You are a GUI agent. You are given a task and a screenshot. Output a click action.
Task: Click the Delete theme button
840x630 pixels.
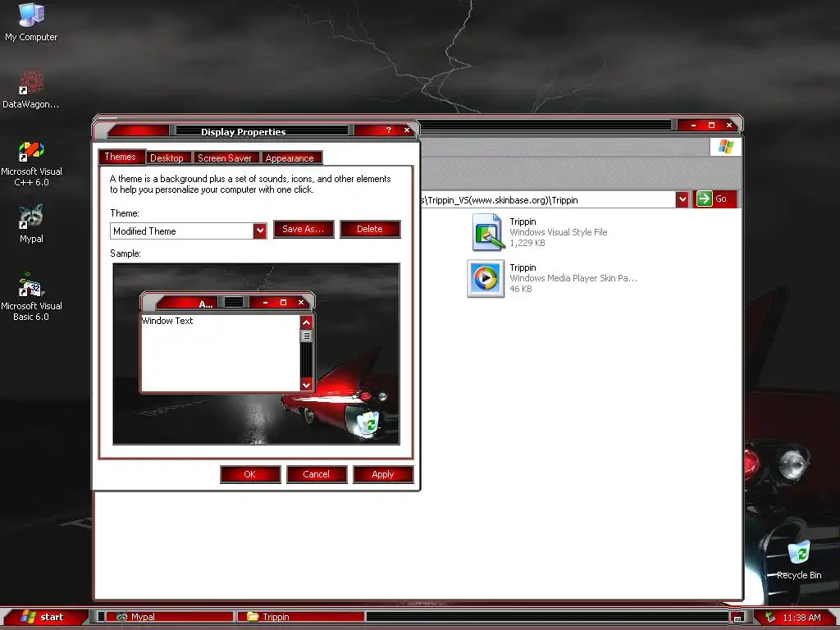tap(370, 229)
